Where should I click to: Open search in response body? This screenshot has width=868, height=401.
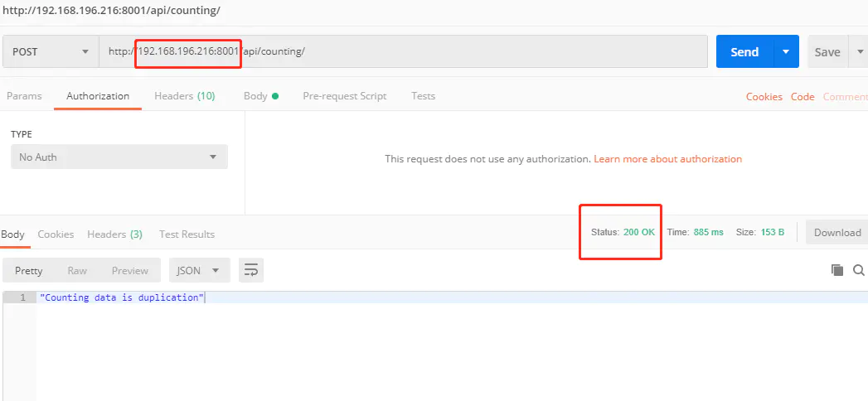[859, 270]
